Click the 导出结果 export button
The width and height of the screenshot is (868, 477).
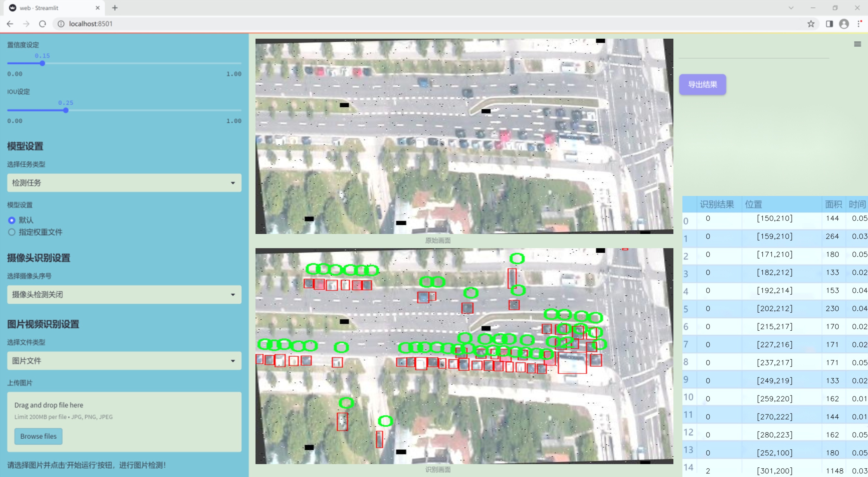pyautogui.click(x=702, y=85)
